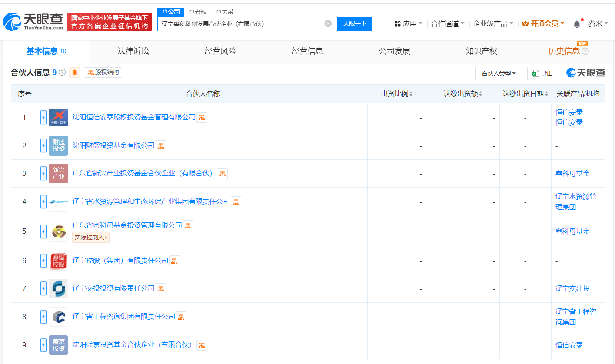Open the 企业级产品 dropdown menu

493,24
